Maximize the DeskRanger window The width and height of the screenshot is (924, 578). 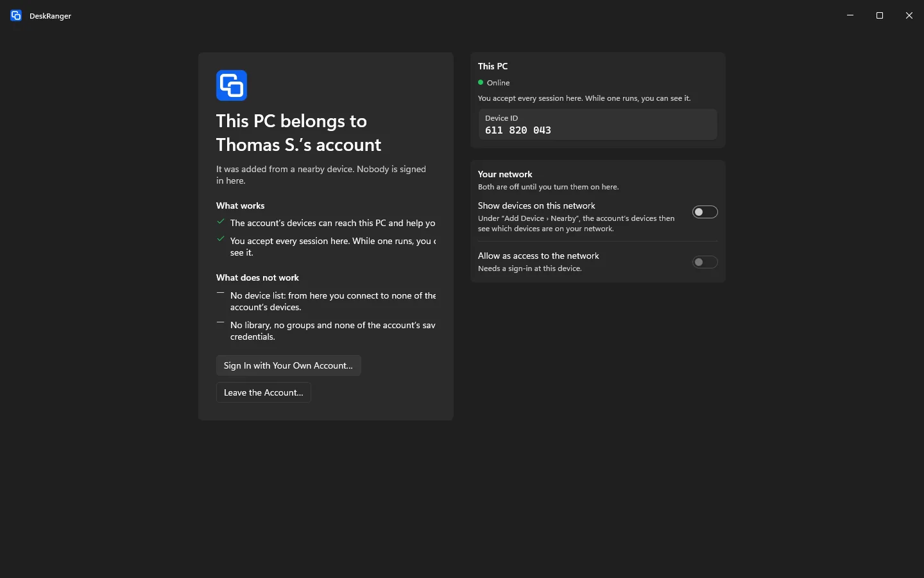coord(880,15)
